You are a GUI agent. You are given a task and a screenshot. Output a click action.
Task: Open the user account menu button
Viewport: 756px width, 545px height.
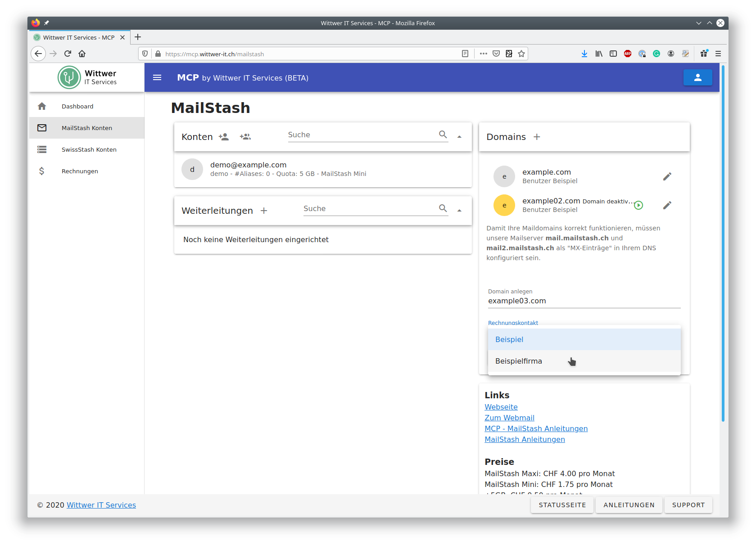697,77
